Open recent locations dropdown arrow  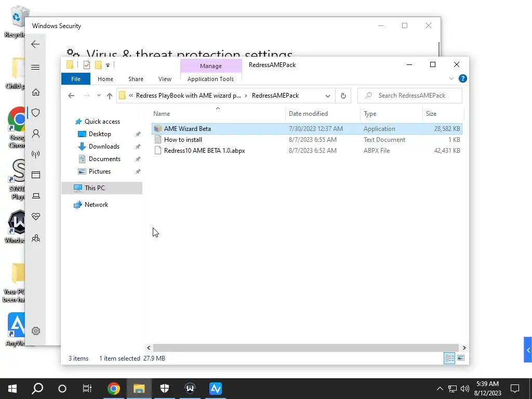point(99,96)
